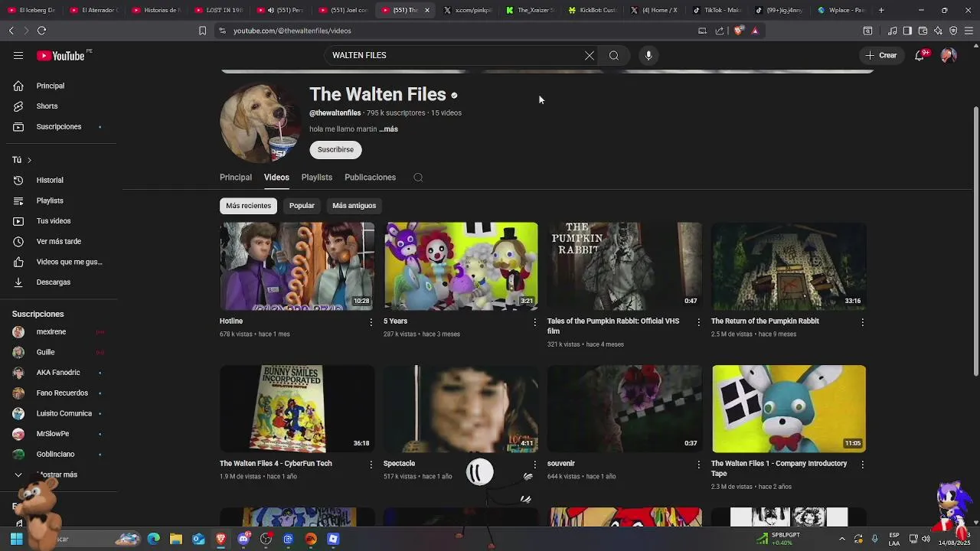Open the Hotline video thumbnail
The height and width of the screenshot is (551, 980).
pyautogui.click(x=297, y=266)
